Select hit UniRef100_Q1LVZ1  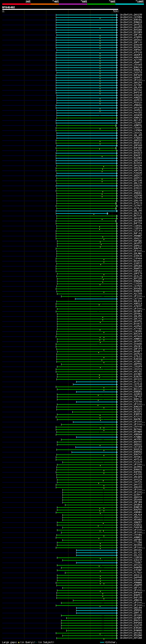[x=131, y=552]
